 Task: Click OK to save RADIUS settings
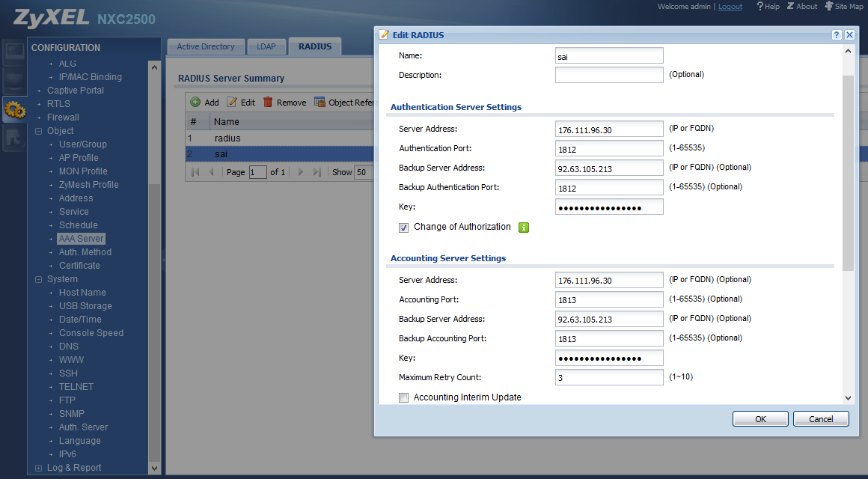pos(760,419)
